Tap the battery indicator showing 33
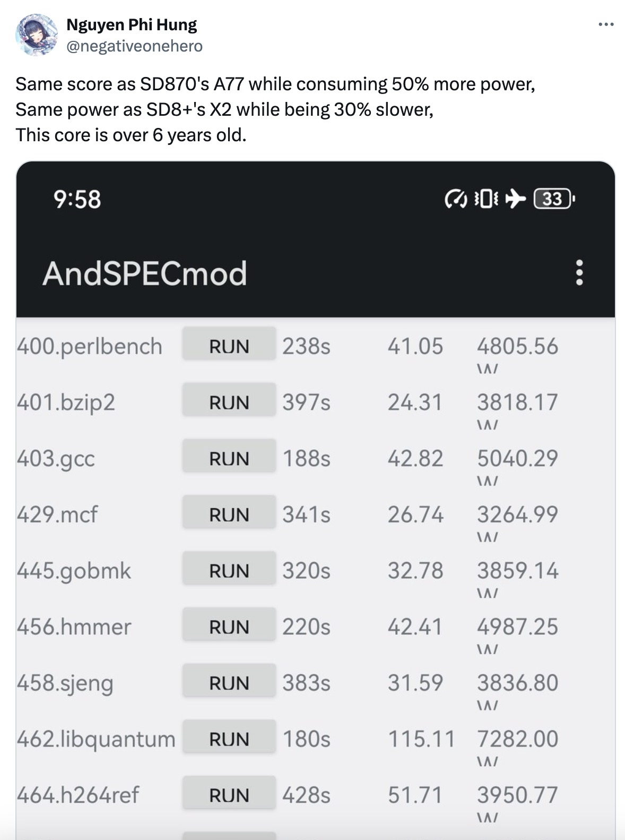The image size is (625, 840). pyautogui.click(x=553, y=199)
